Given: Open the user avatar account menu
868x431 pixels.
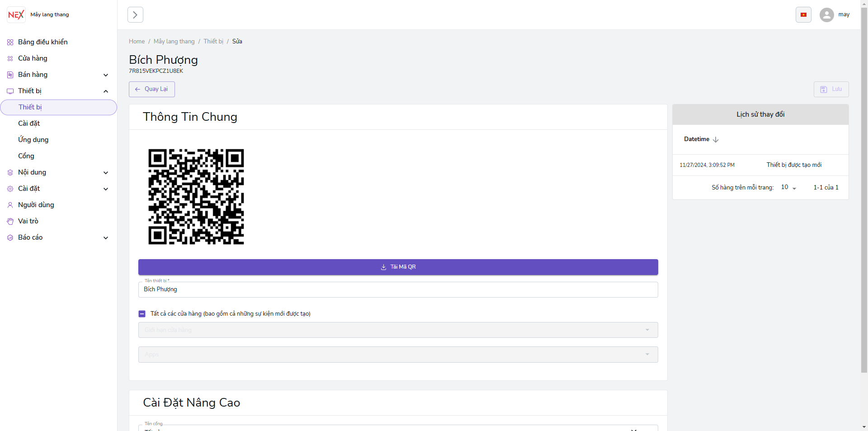Looking at the screenshot, I should click(x=826, y=15).
